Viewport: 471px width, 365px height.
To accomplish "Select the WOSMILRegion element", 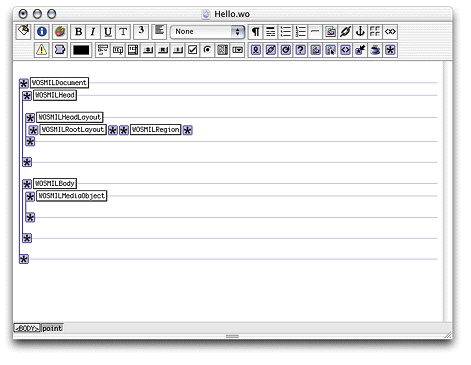I will coord(156,130).
